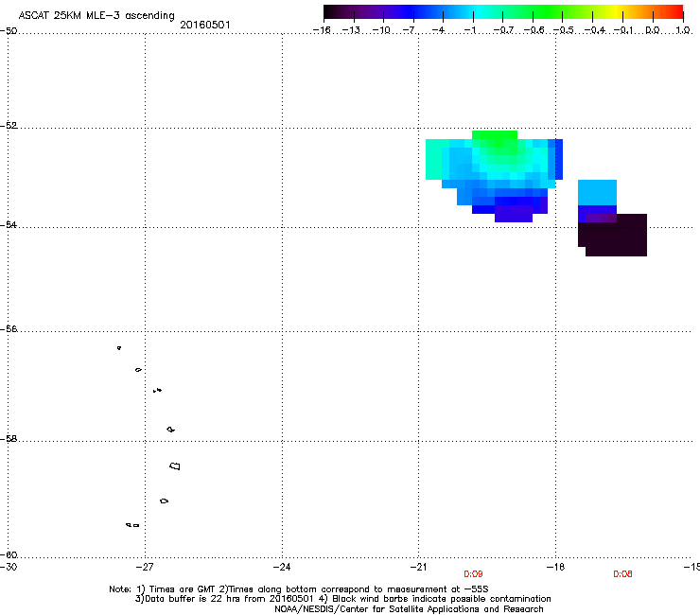Click the date label 20160501
700x615 pixels.
pos(205,25)
